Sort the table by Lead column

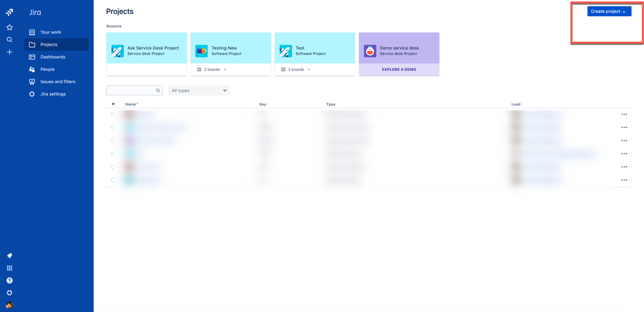[x=516, y=104]
